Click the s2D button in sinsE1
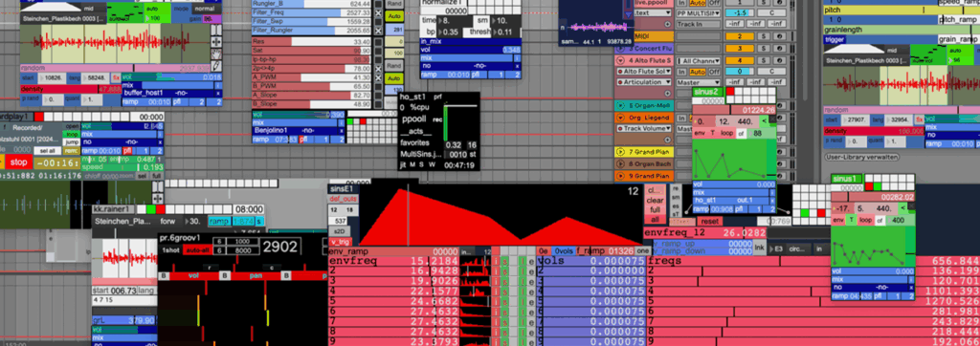This screenshot has width=980, height=346. tap(340, 231)
